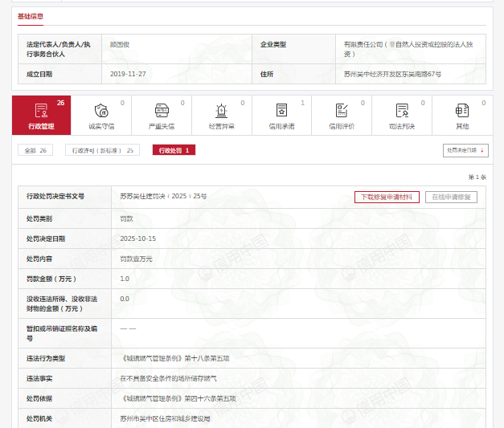Click 在线申请修复 button
504x428 pixels.
pos(452,197)
